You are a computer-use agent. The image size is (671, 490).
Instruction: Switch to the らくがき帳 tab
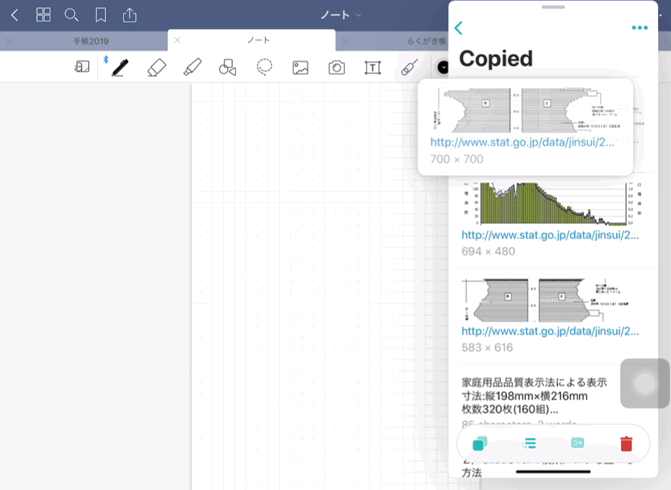pos(426,41)
